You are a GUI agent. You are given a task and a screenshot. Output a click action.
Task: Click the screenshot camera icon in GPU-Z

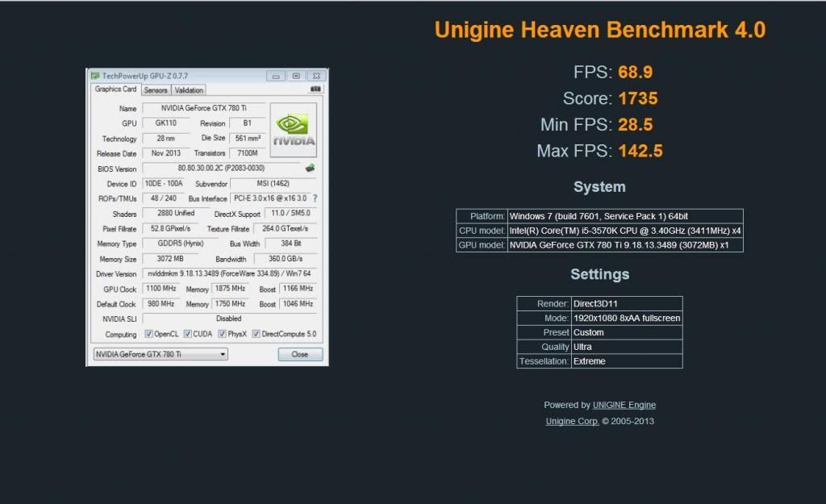tap(315, 90)
